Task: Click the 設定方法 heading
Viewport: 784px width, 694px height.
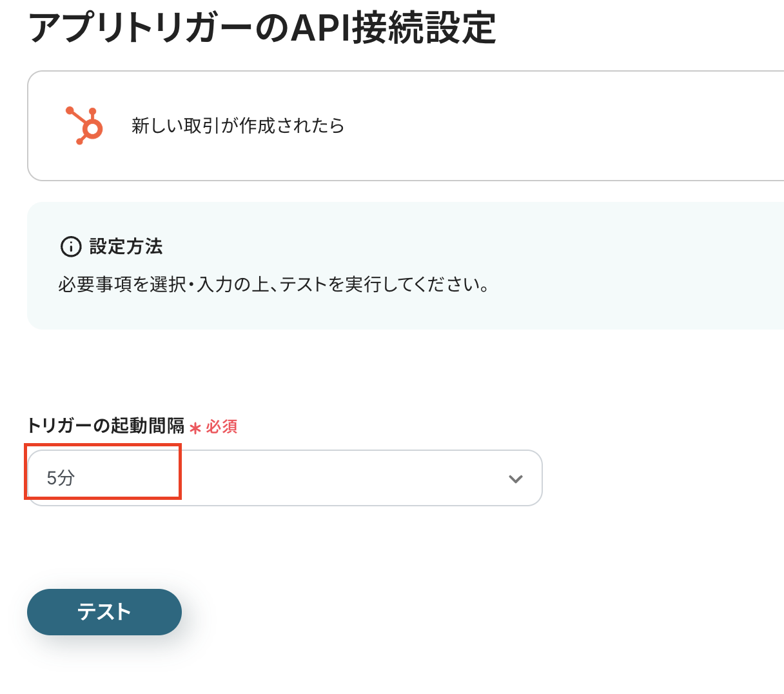Action: (x=126, y=246)
